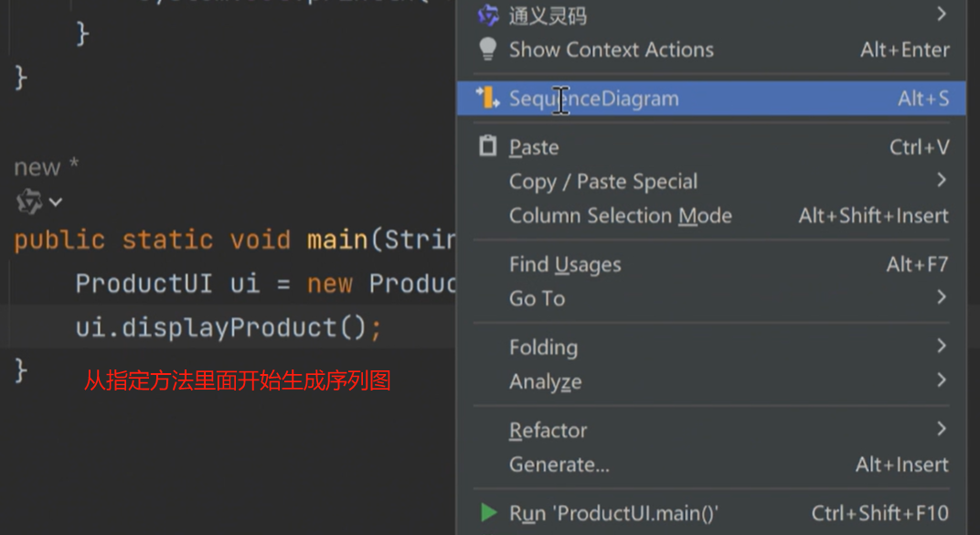Click the displayProduct method call in code
The image size is (980, 535).
pyautogui.click(x=229, y=327)
